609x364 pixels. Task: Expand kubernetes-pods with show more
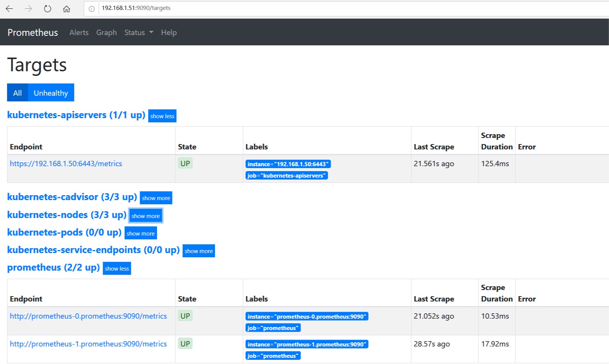pyautogui.click(x=141, y=233)
